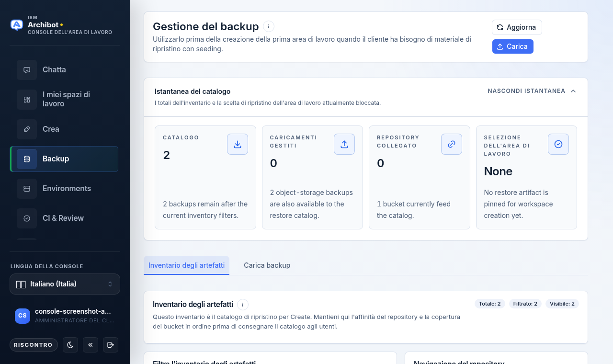Click the Filtrato: 2 badge

525,304
